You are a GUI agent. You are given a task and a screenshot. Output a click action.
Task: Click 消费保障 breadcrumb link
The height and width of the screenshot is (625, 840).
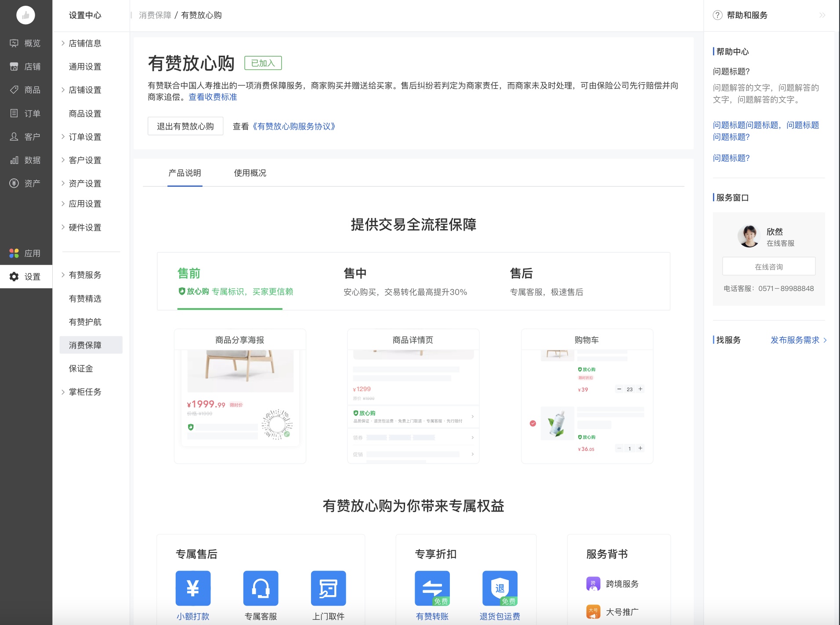(155, 15)
